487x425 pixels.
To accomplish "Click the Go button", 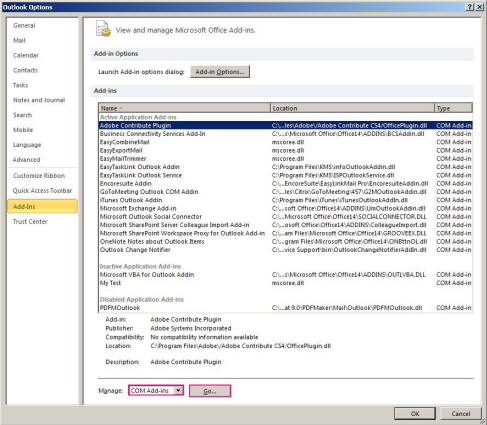I will click(x=210, y=391).
